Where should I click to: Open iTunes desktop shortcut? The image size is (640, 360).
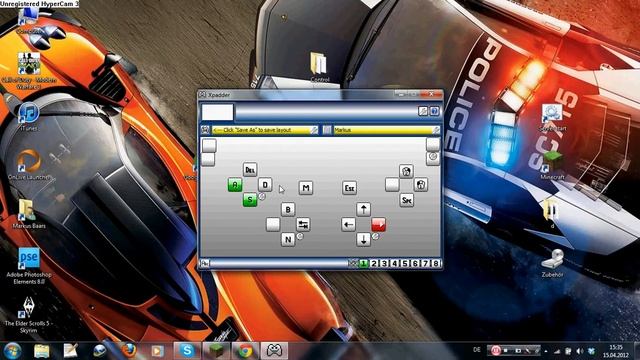click(x=29, y=117)
